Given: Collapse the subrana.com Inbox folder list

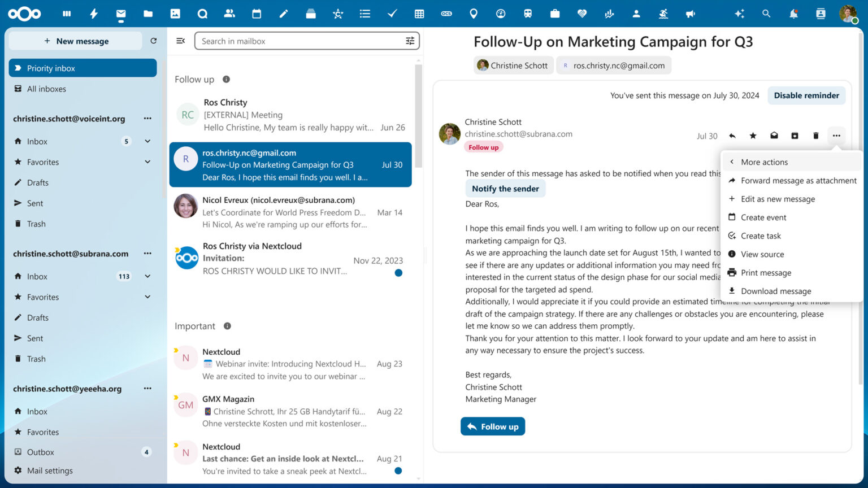Looking at the screenshot, I should [x=147, y=276].
